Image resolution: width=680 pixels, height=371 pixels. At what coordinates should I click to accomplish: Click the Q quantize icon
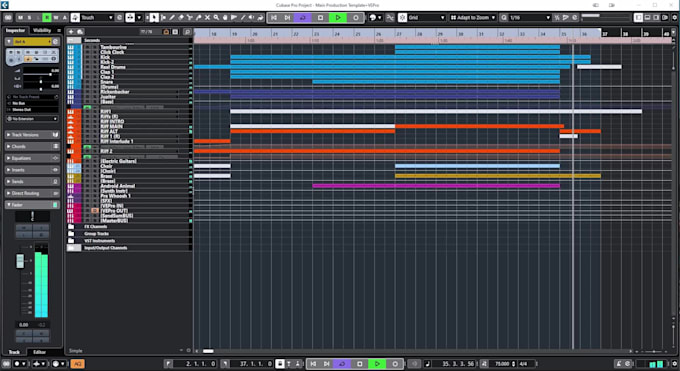click(x=503, y=17)
